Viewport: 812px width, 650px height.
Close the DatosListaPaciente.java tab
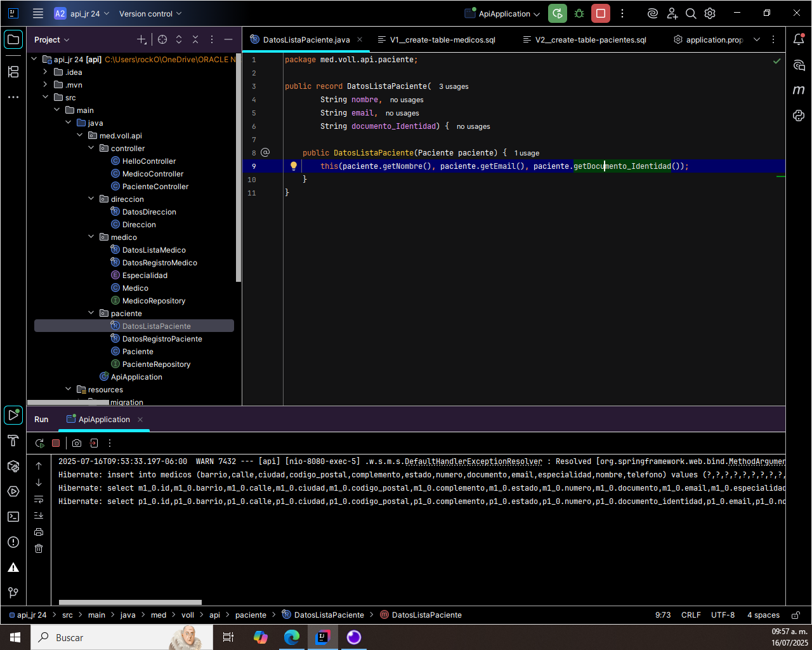point(360,39)
